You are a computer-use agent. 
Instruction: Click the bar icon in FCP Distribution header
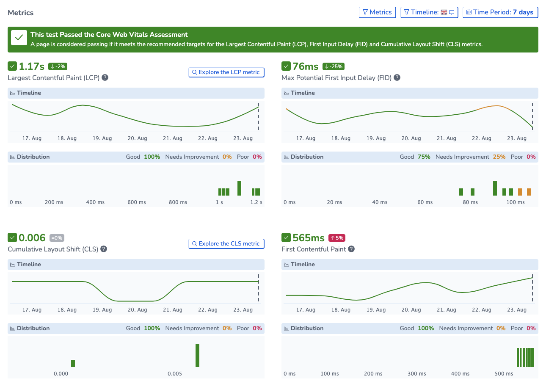(287, 329)
